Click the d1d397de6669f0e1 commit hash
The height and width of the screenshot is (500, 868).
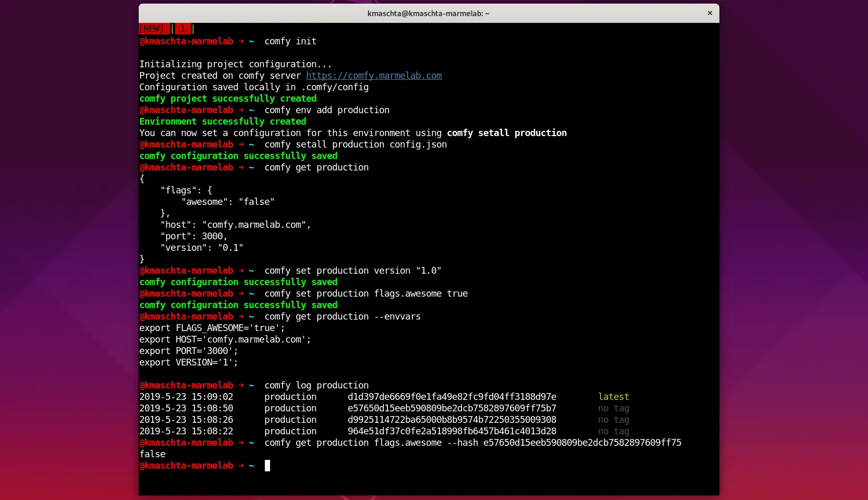click(x=453, y=397)
